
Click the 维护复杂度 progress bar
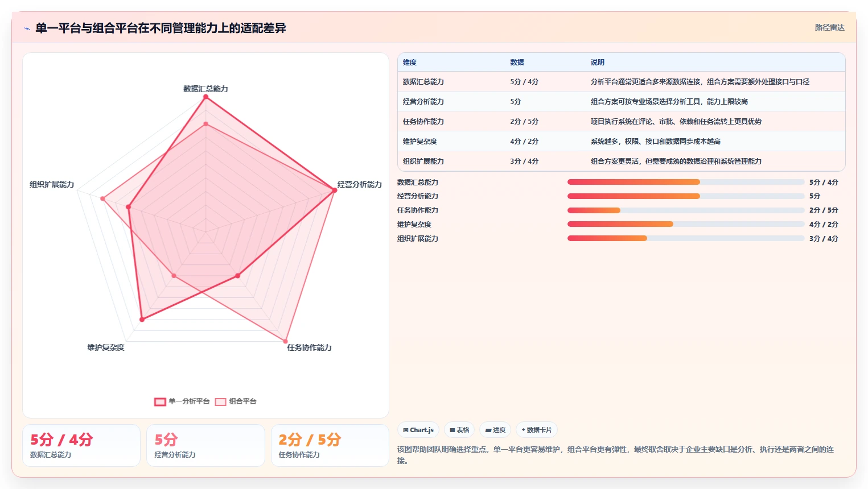(x=686, y=225)
